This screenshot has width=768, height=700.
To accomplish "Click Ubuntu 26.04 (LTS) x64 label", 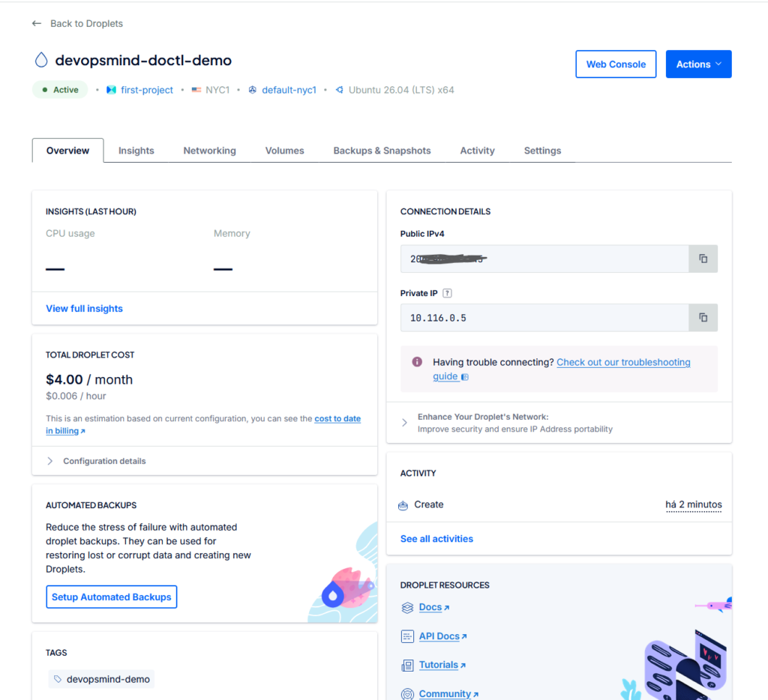I will pos(401,90).
